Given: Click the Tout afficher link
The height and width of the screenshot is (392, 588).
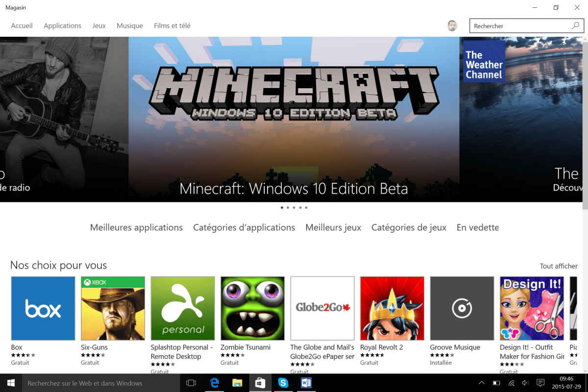Looking at the screenshot, I should click(559, 266).
